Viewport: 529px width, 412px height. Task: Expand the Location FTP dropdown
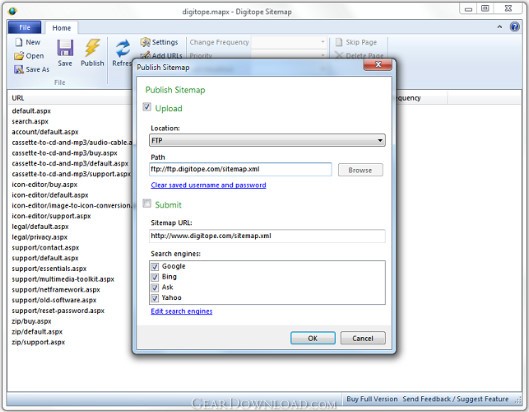pos(267,140)
